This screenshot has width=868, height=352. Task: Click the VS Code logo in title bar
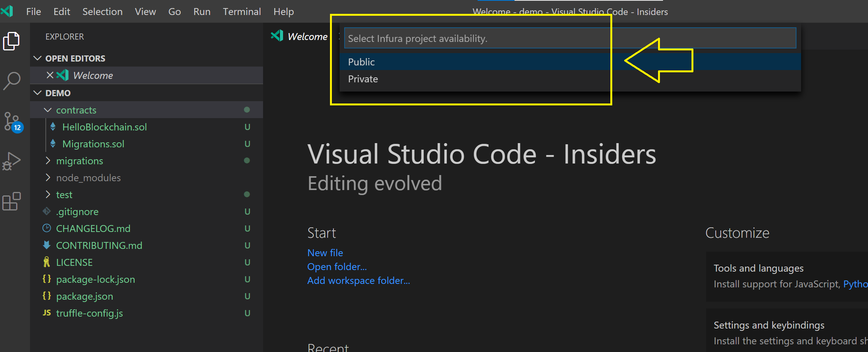[x=7, y=11]
